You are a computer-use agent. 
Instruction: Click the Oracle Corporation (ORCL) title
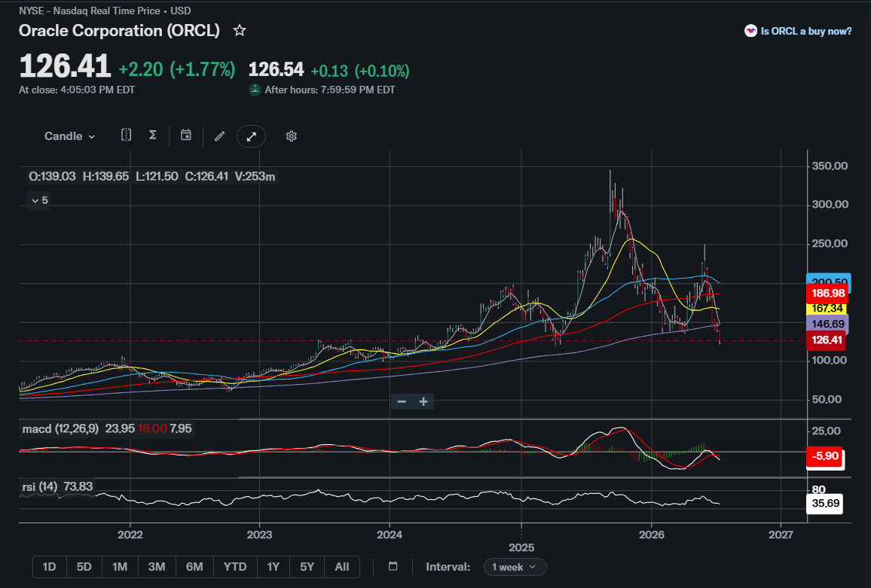tap(120, 31)
